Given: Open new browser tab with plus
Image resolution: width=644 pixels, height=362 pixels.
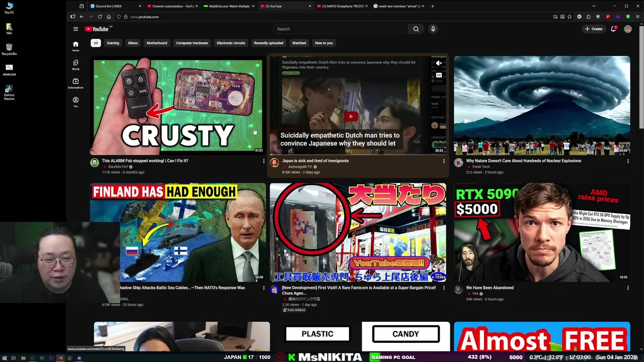Looking at the screenshot, I should pyautogui.click(x=433, y=6).
